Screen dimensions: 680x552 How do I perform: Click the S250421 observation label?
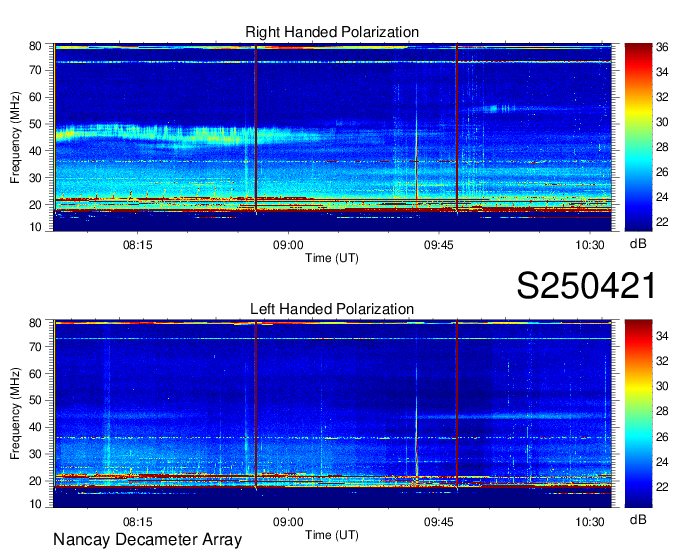pos(586,286)
